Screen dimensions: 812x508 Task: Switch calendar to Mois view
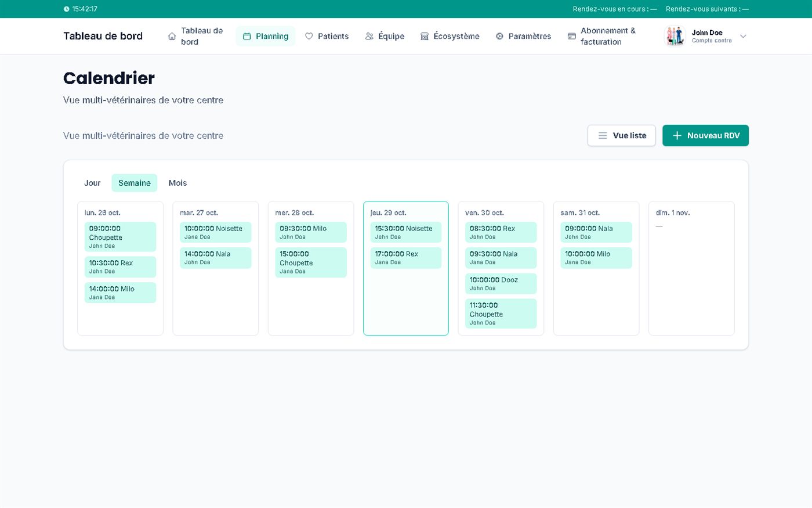click(177, 183)
